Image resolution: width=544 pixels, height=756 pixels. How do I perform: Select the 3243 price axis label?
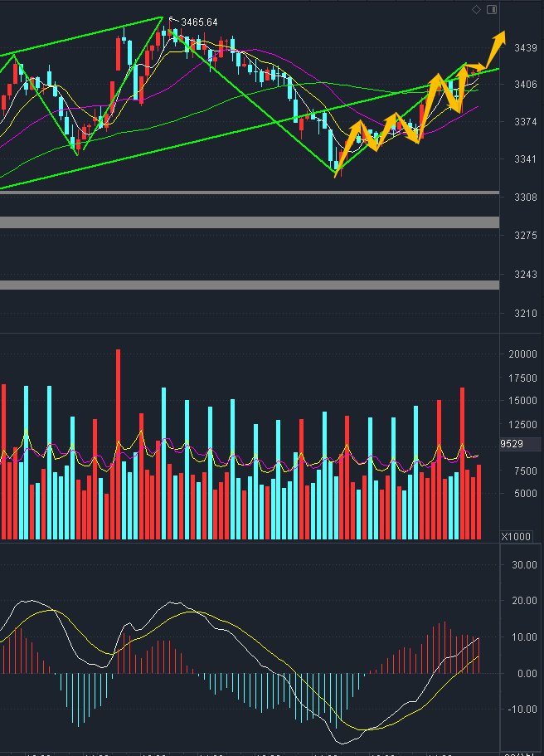tap(526, 275)
